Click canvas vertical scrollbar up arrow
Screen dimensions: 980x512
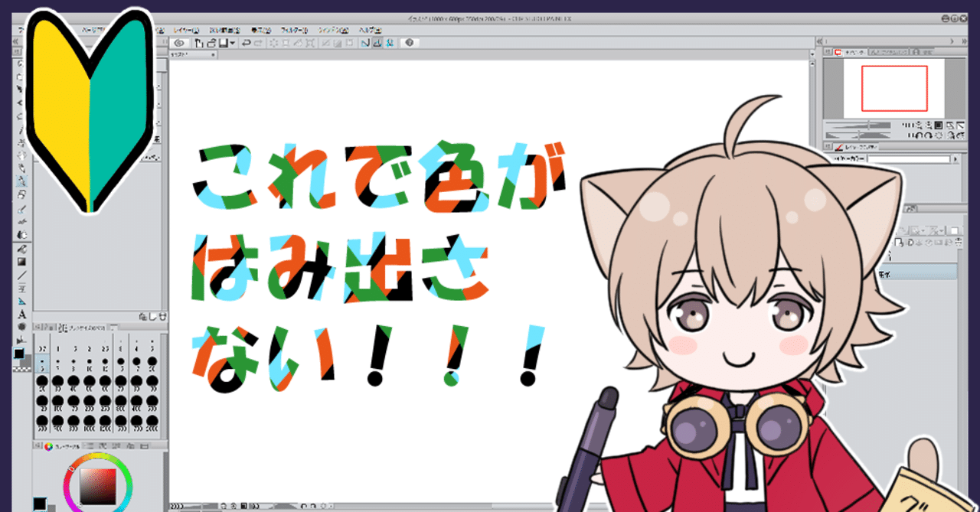click(x=814, y=63)
